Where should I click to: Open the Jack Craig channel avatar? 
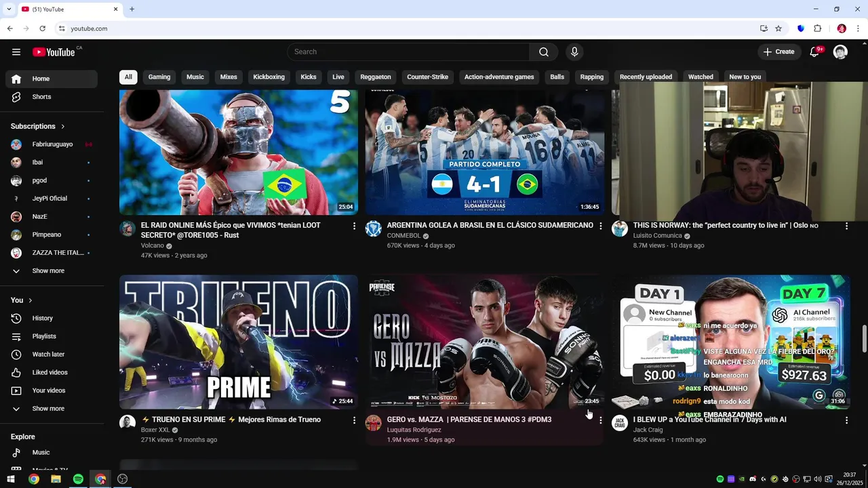tap(620, 423)
